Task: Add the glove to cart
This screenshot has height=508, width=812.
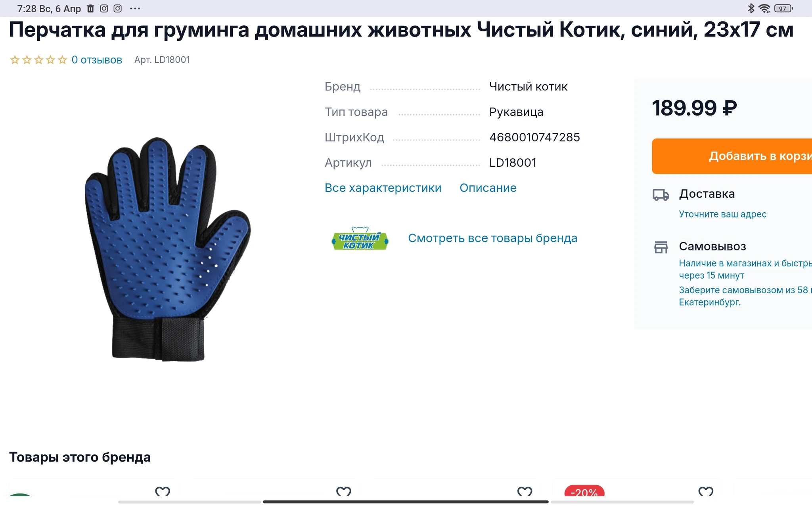Action: click(x=732, y=156)
